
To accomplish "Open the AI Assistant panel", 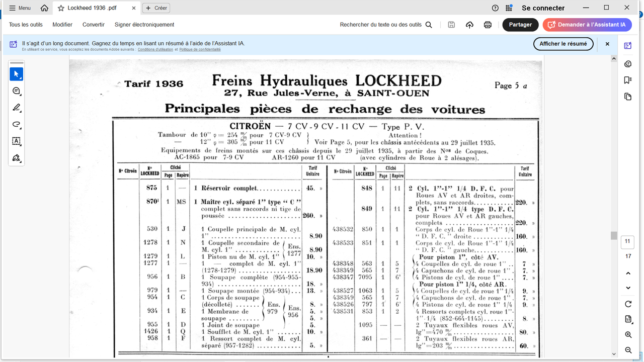I will tap(627, 45).
